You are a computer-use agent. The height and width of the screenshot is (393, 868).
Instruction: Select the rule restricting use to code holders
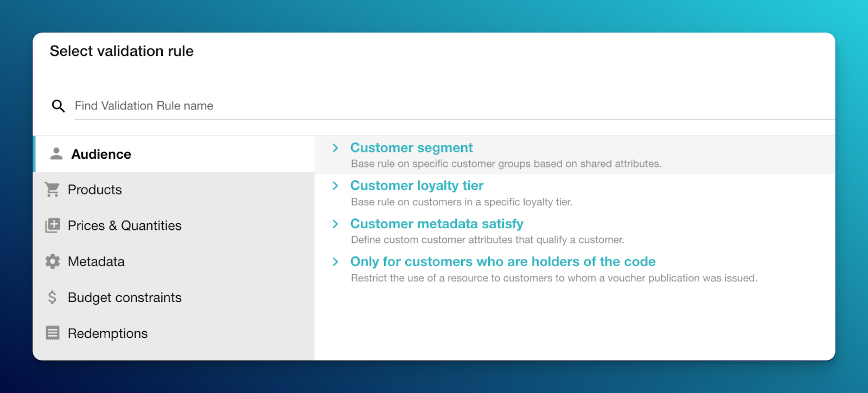click(503, 261)
